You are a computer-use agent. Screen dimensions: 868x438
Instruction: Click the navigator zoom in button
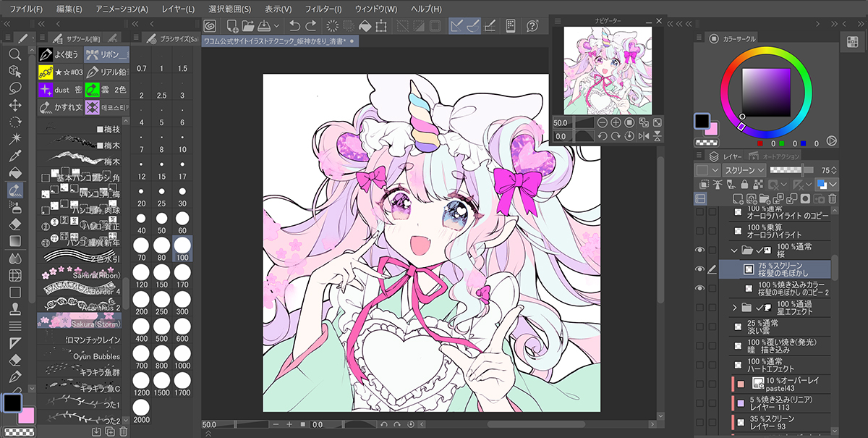pyautogui.click(x=616, y=123)
